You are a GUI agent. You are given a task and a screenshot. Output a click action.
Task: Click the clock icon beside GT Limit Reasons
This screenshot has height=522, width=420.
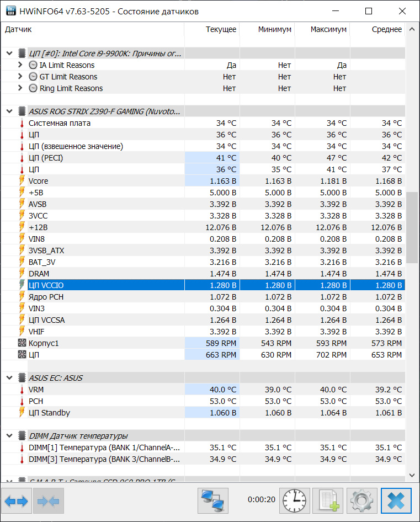(33, 77)
